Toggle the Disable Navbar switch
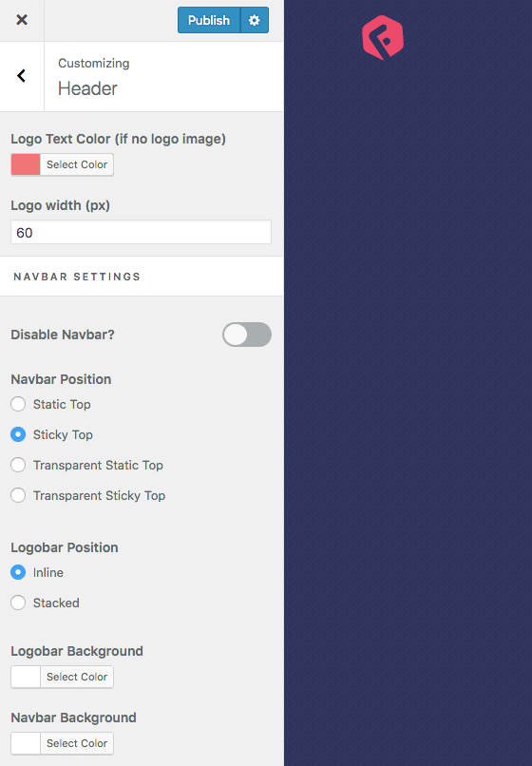This screenshot has height=766, width=532. coord(247,335)
